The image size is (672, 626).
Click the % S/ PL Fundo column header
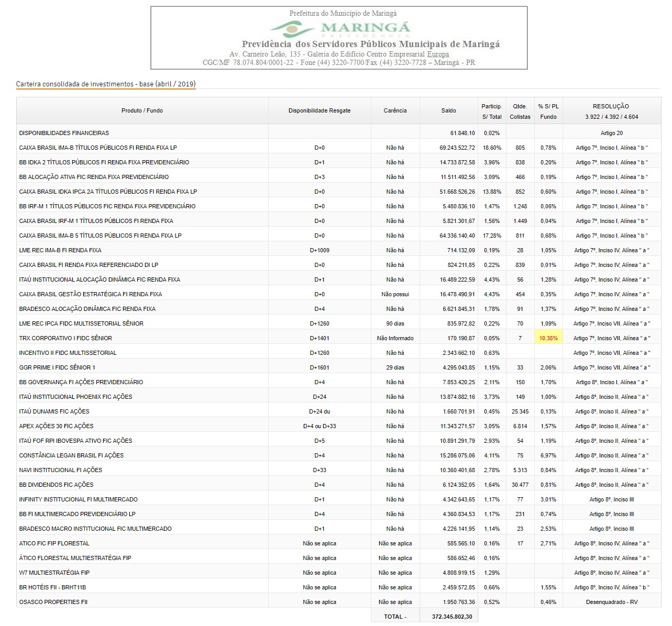548,111
